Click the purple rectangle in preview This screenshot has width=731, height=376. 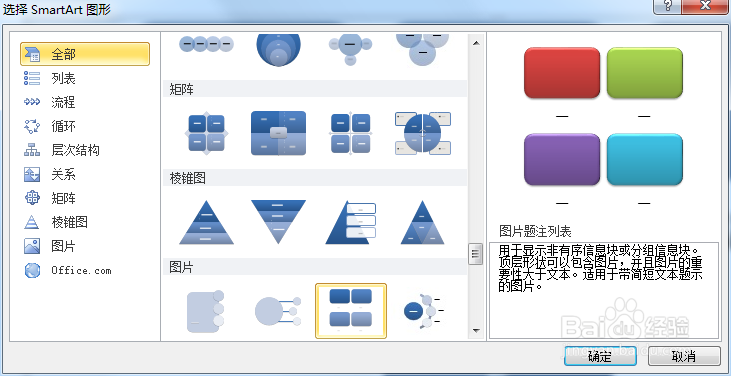(562, 159)
